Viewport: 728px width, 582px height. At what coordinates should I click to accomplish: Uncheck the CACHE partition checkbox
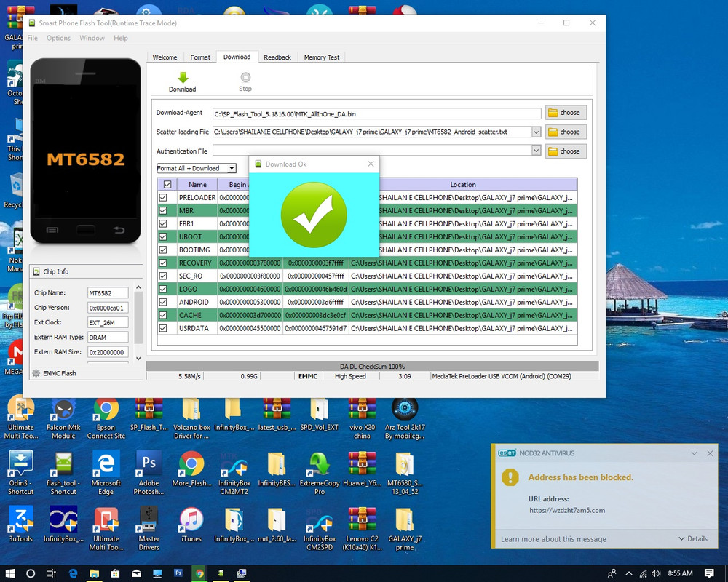163,315
